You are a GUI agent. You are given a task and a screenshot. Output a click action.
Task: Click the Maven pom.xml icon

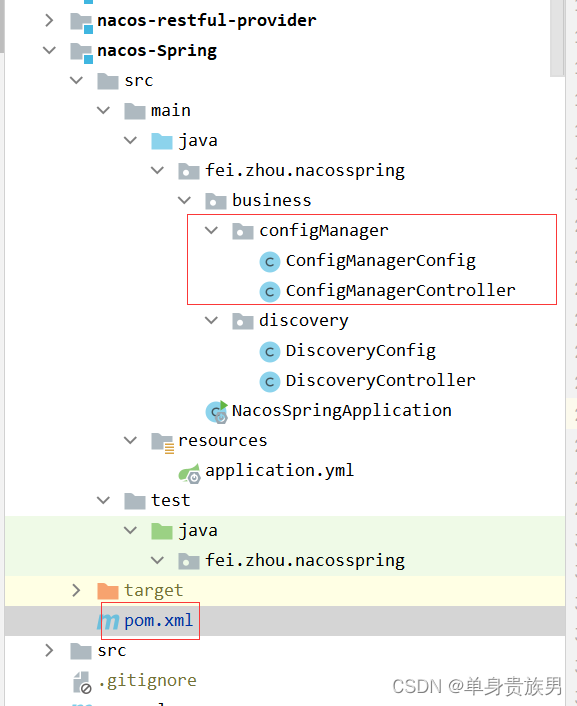108,621
